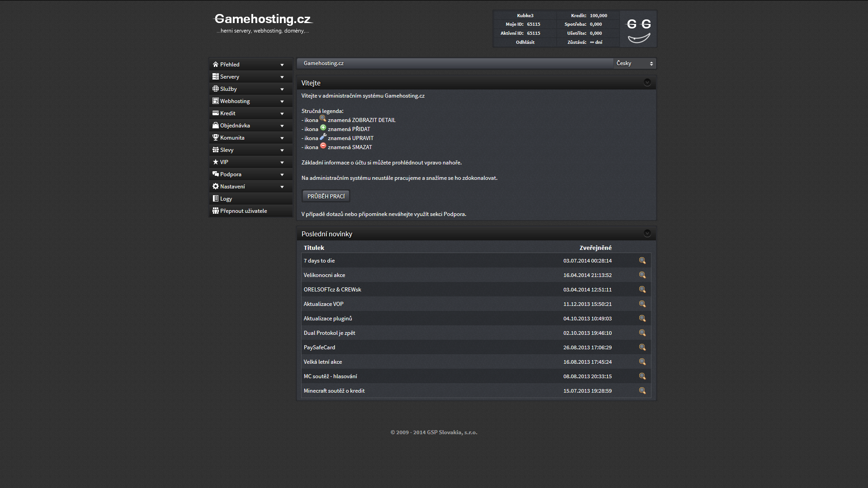Click the PaySafeCard news title
868x488 pixels.
319,347
